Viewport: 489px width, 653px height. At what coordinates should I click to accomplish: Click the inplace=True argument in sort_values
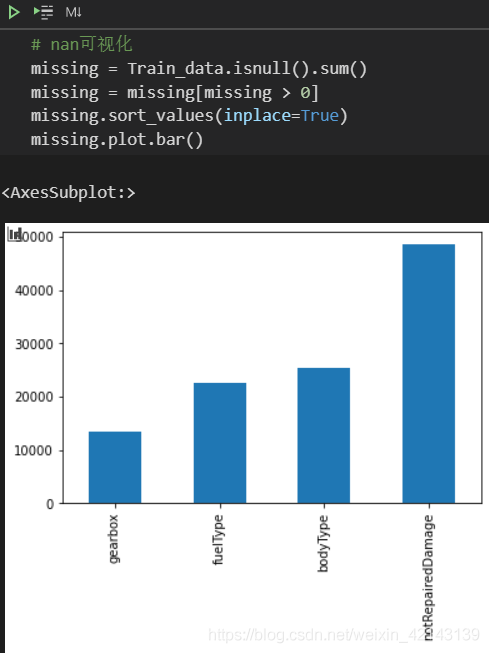(x=282, y=116)
